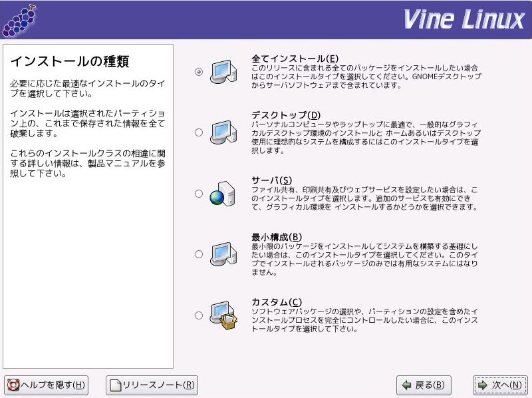
Task: Click the help paragraph beginning これらのインストールクラス
Action: (88, 163)
